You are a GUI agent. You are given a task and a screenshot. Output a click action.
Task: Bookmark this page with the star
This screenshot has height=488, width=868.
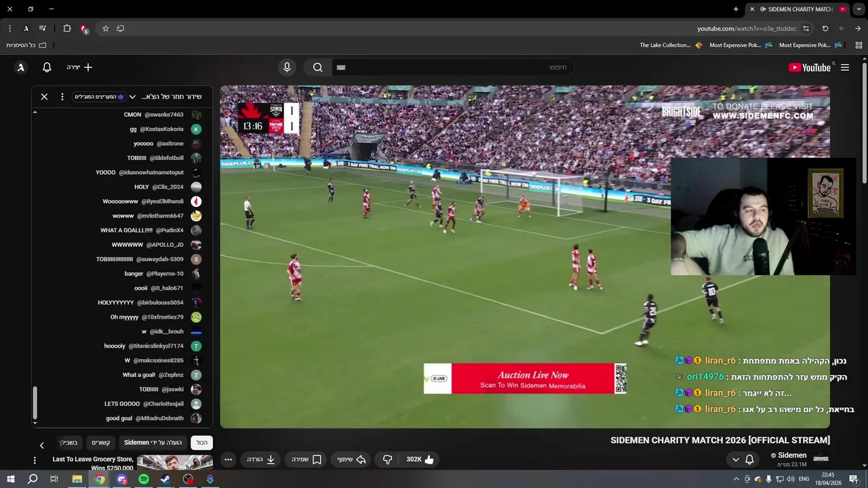click(105, 28)
